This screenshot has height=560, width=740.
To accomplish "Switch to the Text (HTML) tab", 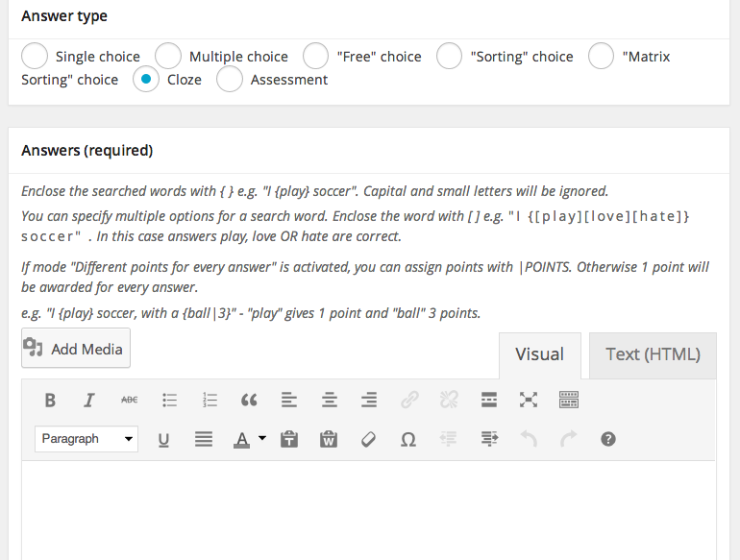I will pyautogui.click(x=653, y=354).
